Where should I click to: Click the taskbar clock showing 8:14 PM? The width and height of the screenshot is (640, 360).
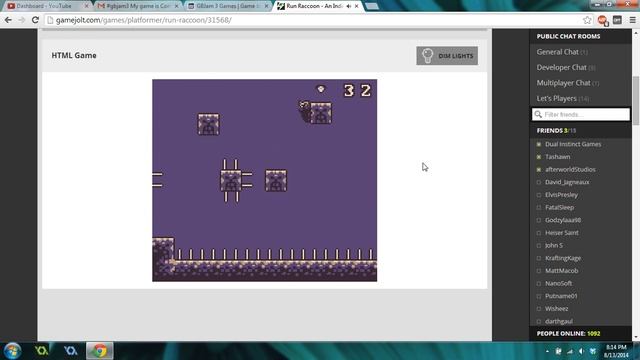coord(616,351)
